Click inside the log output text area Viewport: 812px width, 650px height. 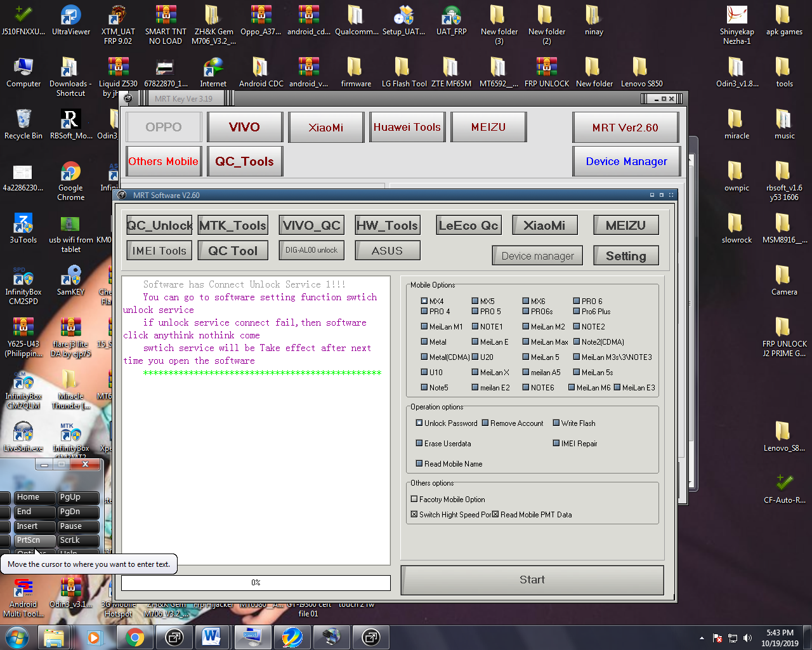[x=256, y=420]
